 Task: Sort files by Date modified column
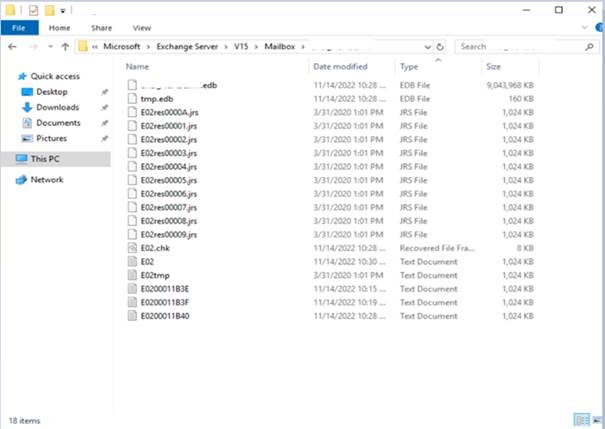[x=340, y=66]
